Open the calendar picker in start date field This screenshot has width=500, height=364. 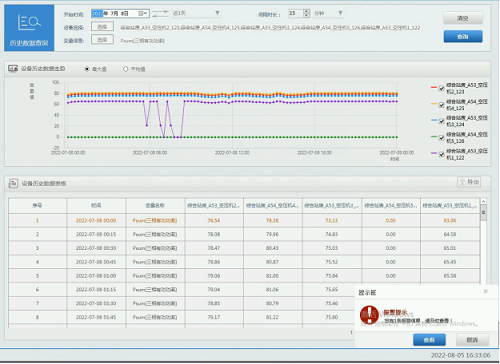[142, 13]
